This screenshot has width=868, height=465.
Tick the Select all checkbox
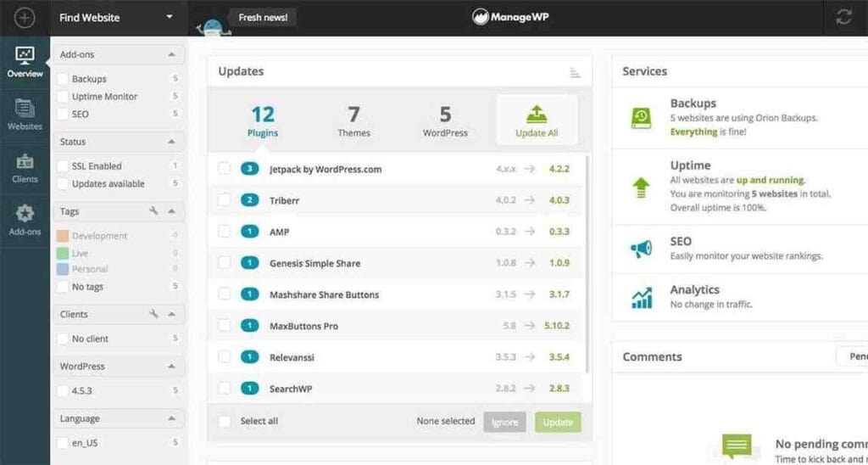click(224, 421)
